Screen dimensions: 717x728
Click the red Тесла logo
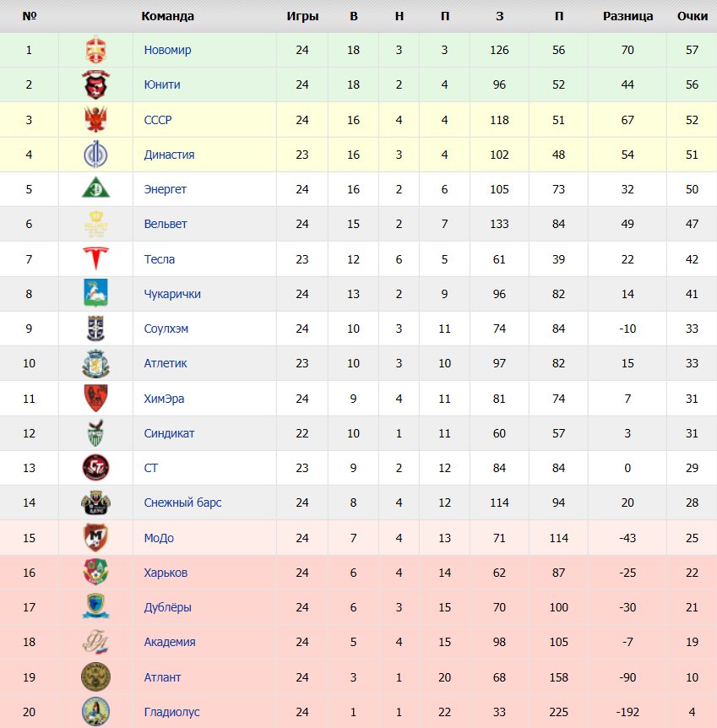pos(95,258)
